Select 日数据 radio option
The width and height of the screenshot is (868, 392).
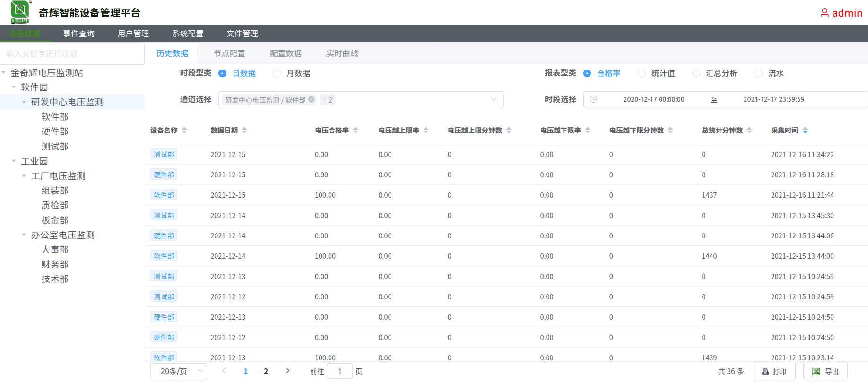click(x=237, y=73)
